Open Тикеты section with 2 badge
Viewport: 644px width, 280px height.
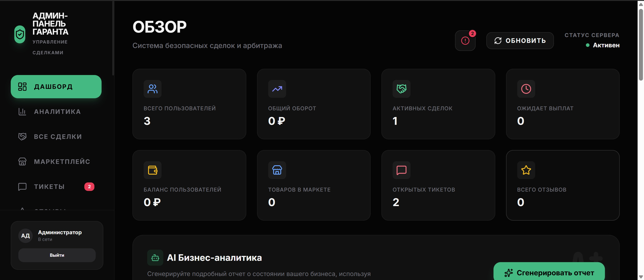49,187
